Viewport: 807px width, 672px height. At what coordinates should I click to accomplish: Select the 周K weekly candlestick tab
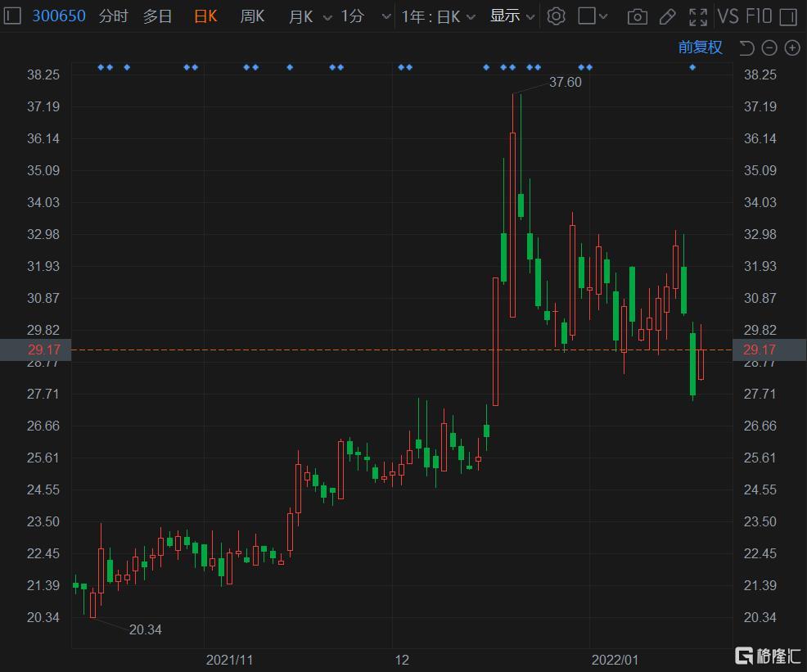pyautogui.click(x=252, y=16)
